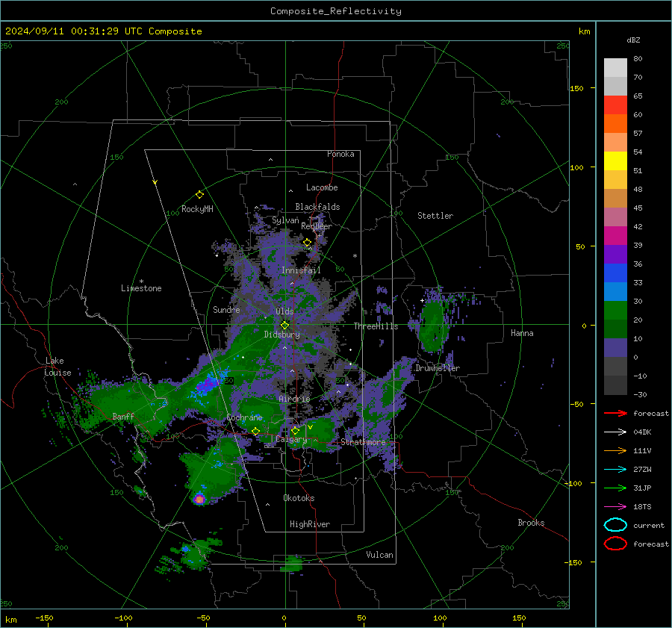The height and width of the screenshot is (628, 672).
Task: Select the magenta 42 dBZ color swatch
Action: [x=615, y=235]
